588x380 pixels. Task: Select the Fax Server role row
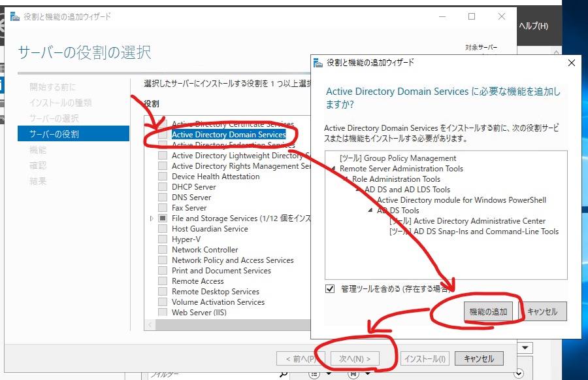(189, 207)
